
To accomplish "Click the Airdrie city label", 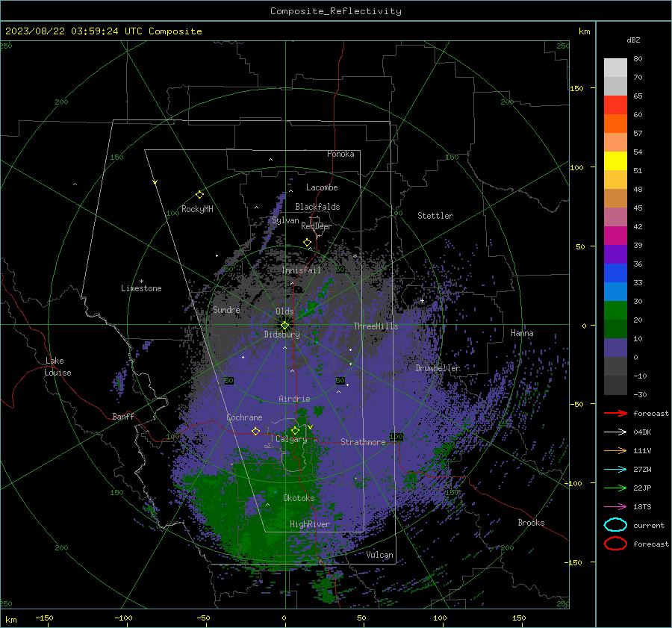I will 294,399.
